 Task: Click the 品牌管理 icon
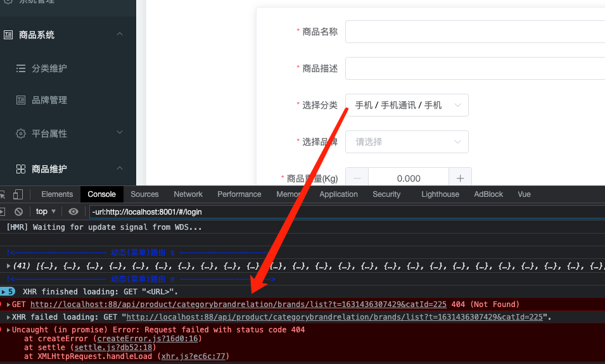[21, 100]
